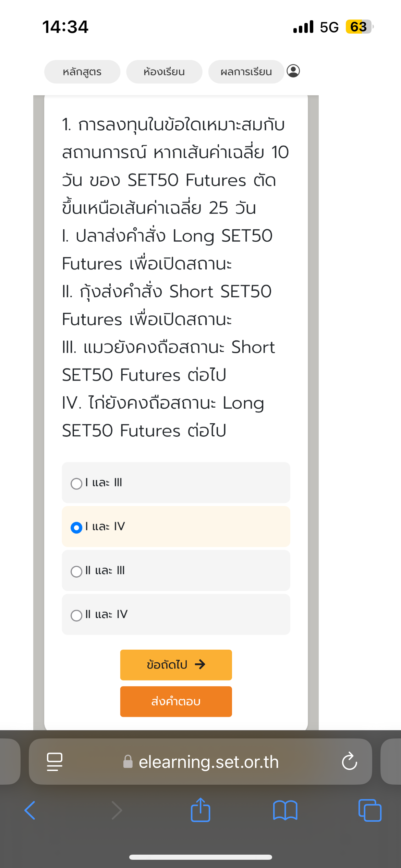401x868 pixels.
Task: Tap the lock icon in address bar
Action: 128,762
